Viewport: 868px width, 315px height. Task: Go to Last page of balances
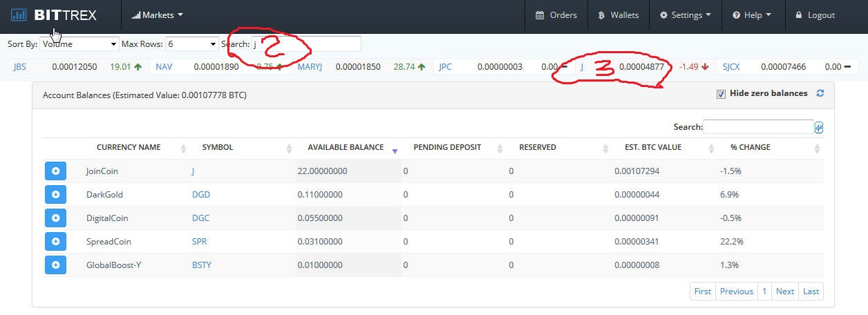(x=811, y=292)
